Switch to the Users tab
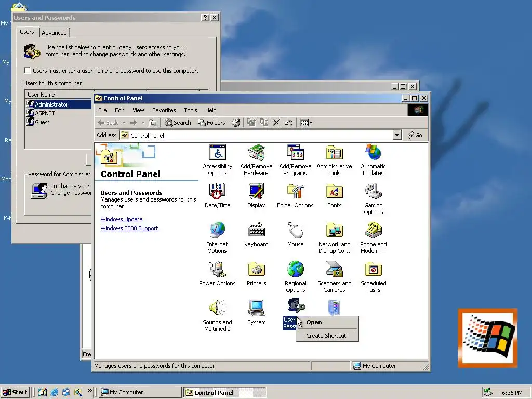 tap(27, 32)
